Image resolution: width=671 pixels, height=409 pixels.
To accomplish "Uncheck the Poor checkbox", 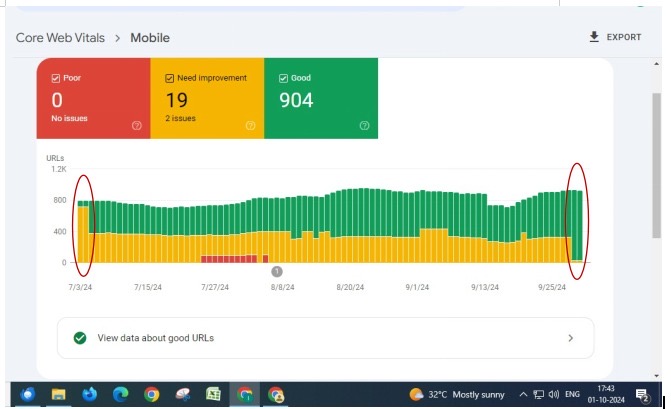I will pyautogui.click(x=55, y=77).
